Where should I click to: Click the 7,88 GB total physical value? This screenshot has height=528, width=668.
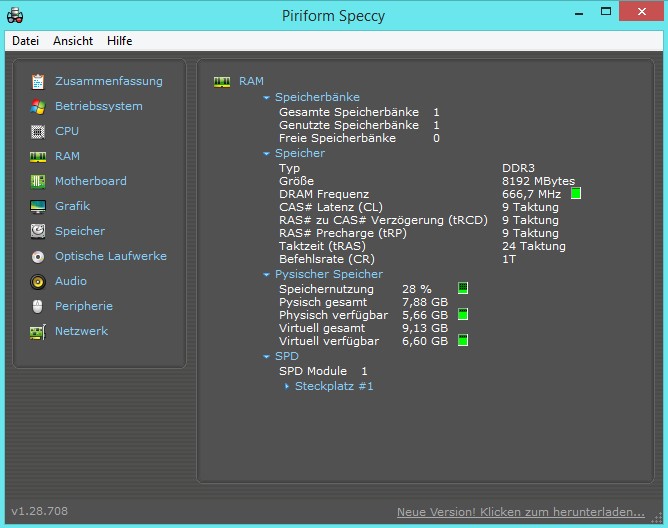(x=425, y=302)
